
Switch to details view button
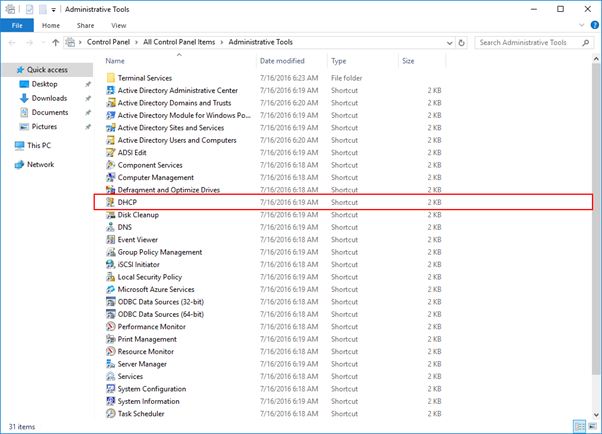pyautogui.click(x=579, y=426)
